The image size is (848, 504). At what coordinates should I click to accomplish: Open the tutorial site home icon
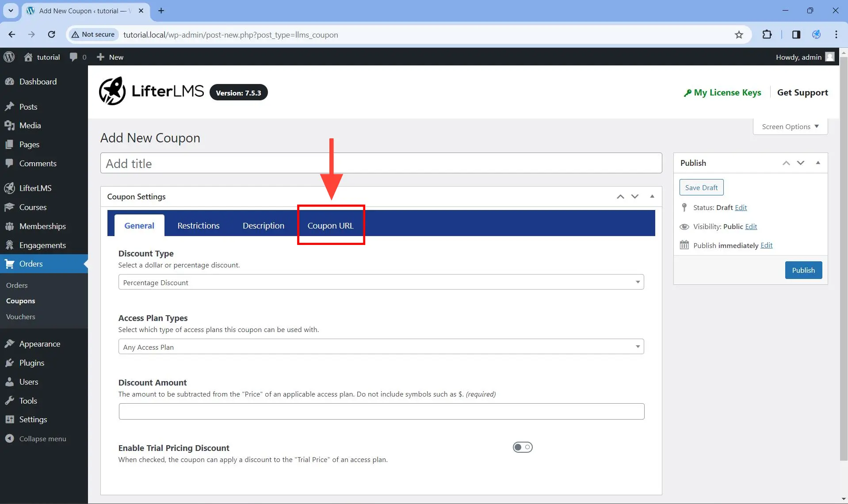point(28,57)
